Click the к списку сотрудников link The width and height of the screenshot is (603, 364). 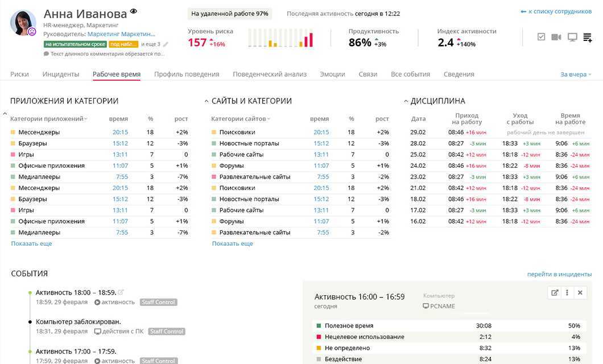coord(556,11)
